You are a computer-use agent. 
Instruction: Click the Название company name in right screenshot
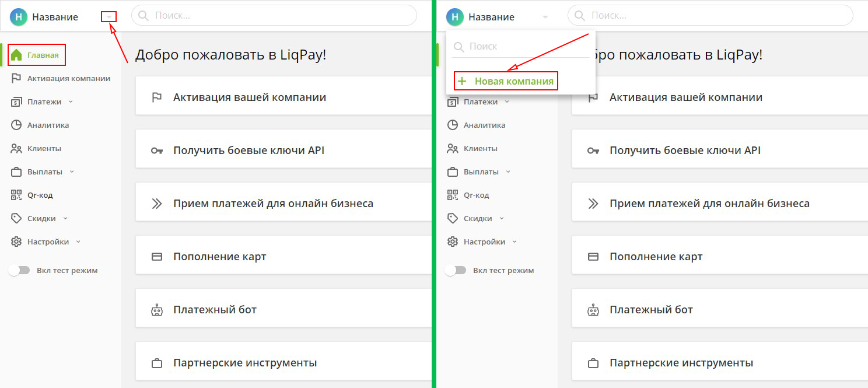(491, 17)
